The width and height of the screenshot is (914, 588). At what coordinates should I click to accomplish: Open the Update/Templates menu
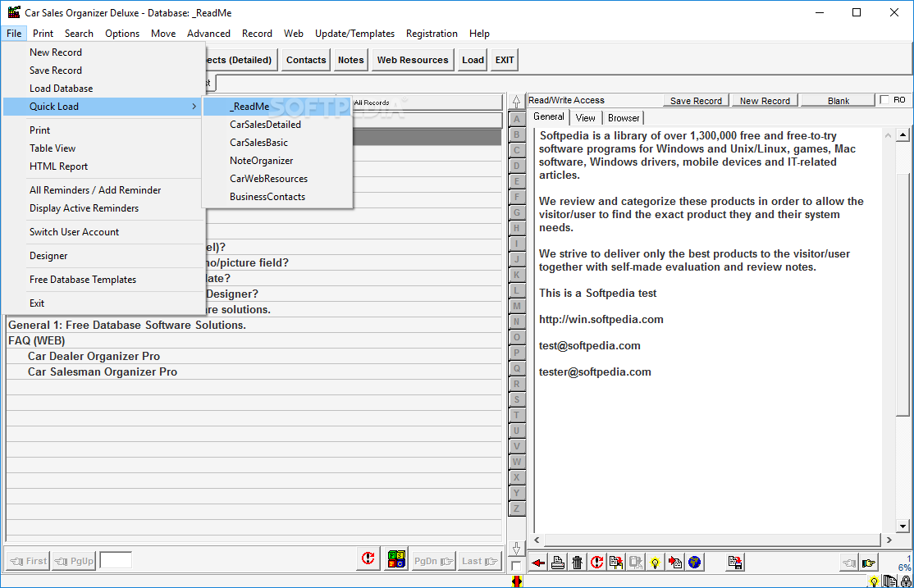click(354, 34)
